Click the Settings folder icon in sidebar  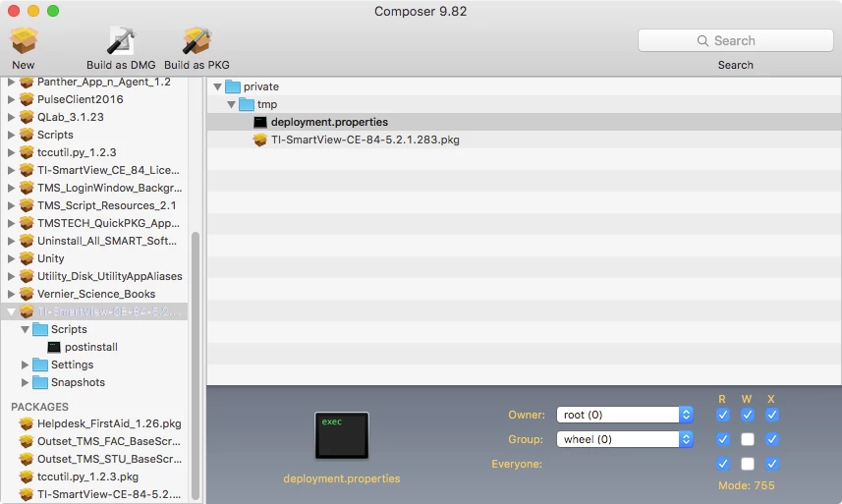(40, 365)
